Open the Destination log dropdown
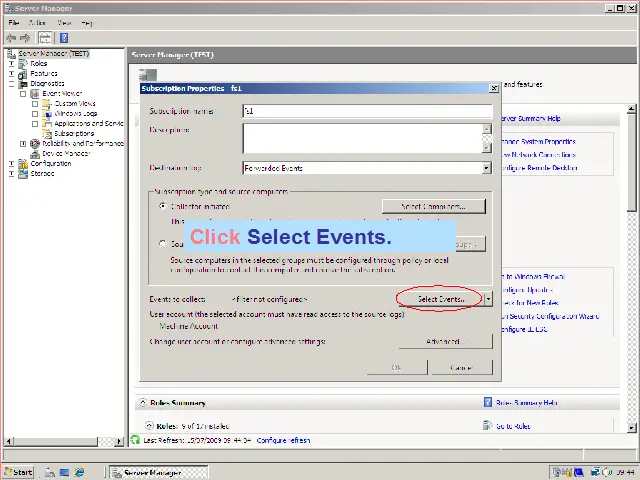The image size is (640, 480). (486, 168)
